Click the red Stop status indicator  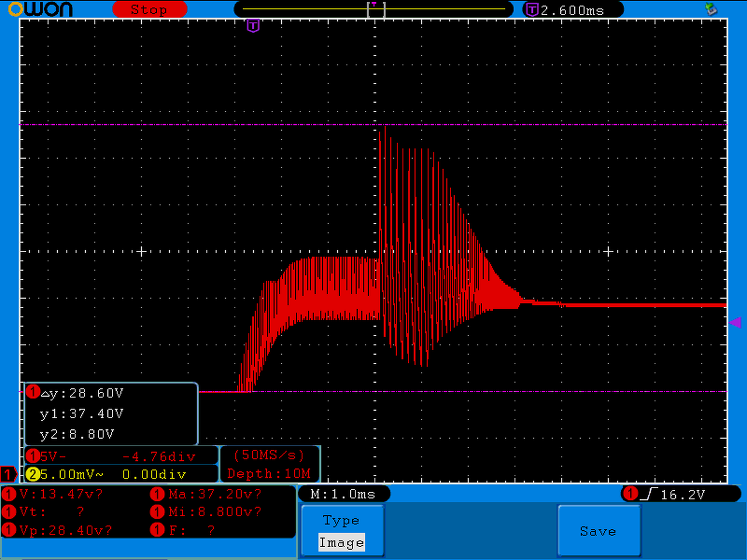pyautogui.click(x=149, y=9)
